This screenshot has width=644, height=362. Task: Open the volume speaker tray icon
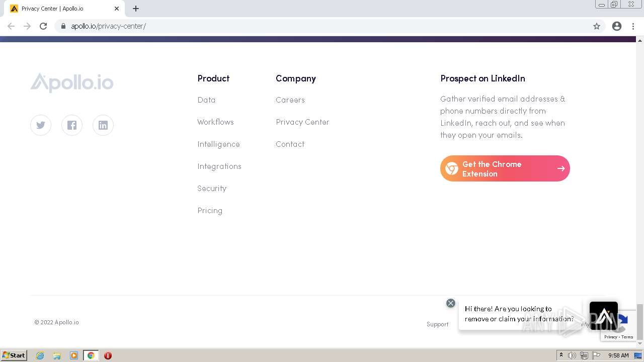pos(572,355)
